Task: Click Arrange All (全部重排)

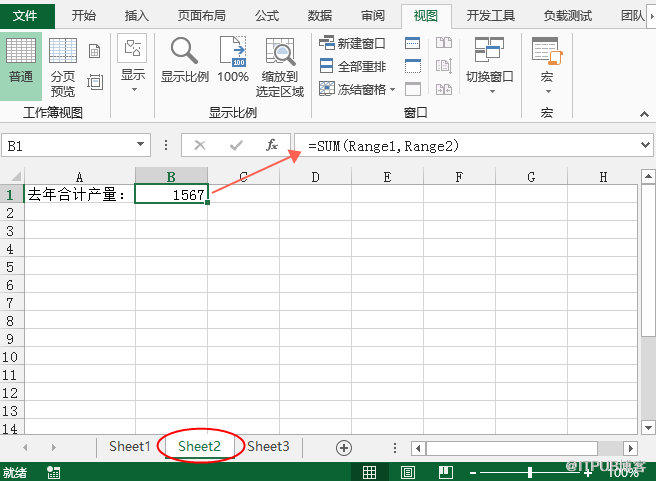Action: [352, 65]
